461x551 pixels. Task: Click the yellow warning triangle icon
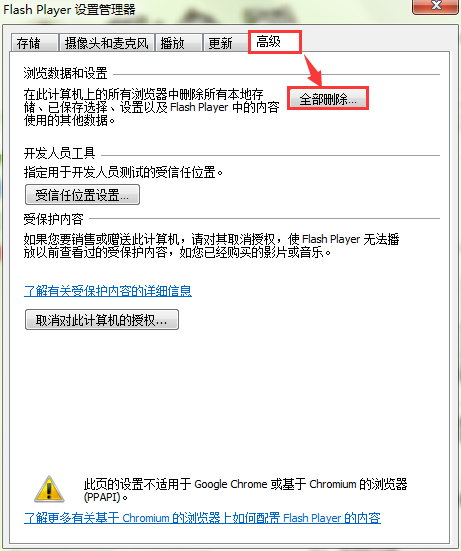click(x=49, y=488)
